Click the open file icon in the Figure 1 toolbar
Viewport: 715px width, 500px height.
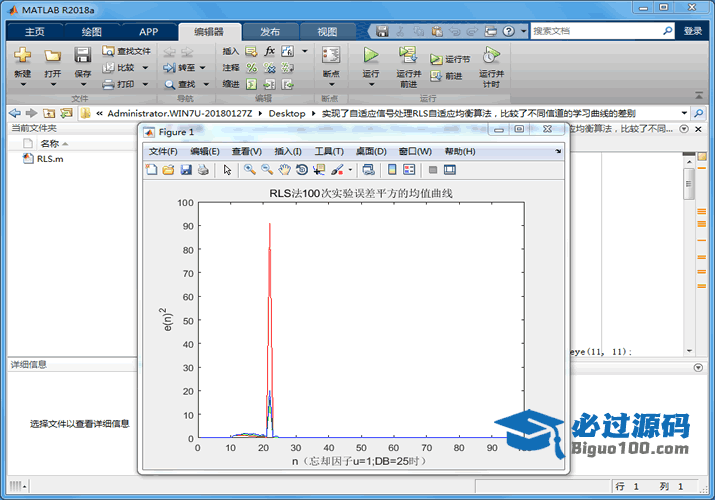168,170
